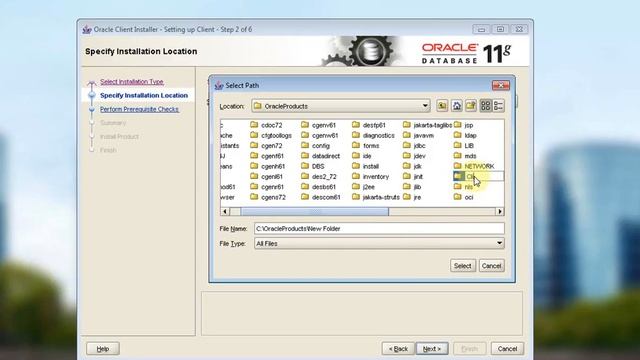Switch to the List view icon
This screenshot has height=360, width=640.
tap(485, 106)
